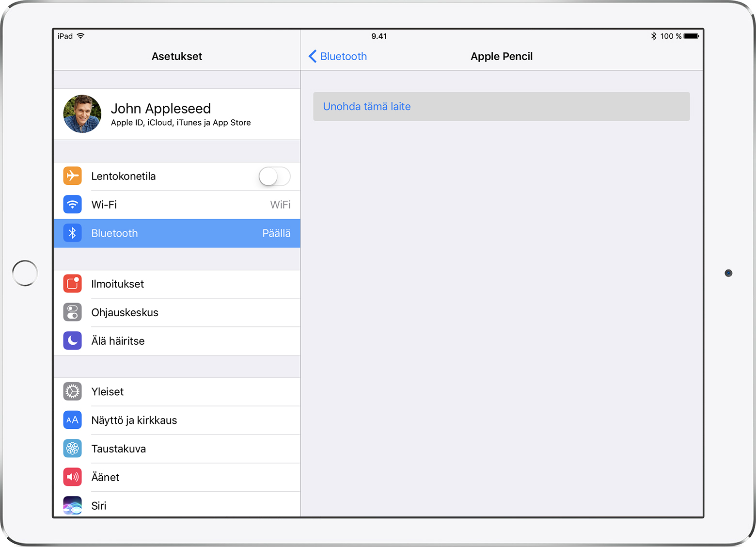The height and width of the screenshot is (548, 756).
Task: Tap Apple ID, iCloud, iTunes subtitle
Action: click(x=181, y=123)
